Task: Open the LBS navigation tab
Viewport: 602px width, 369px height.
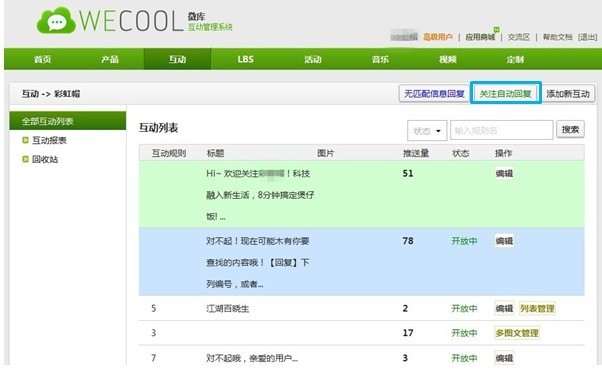Action: (245, 59)
